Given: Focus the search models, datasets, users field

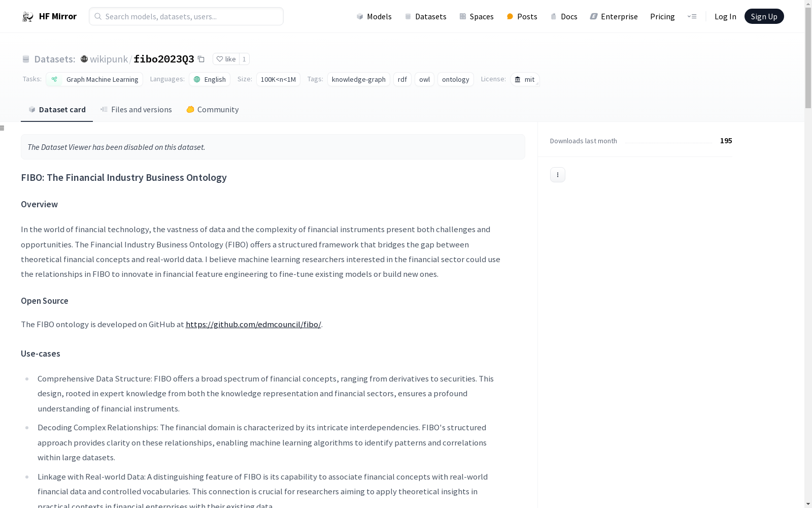Looking at the screenshot, I should click(x=186, y=16).
